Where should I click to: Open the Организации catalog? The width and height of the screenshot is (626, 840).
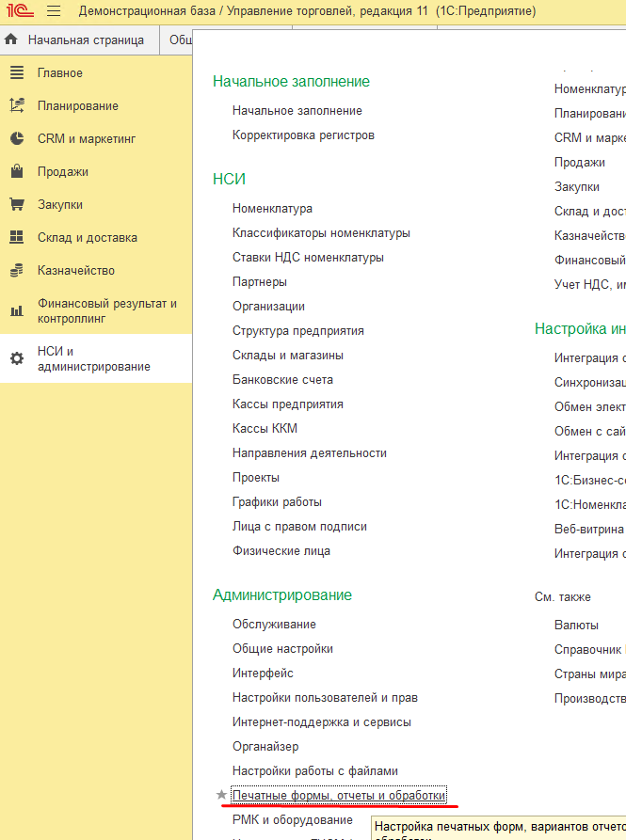(268, 307)
